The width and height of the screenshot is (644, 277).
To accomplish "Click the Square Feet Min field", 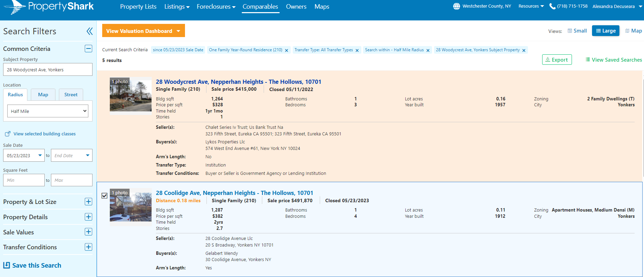I will click(x=24, y=180).
